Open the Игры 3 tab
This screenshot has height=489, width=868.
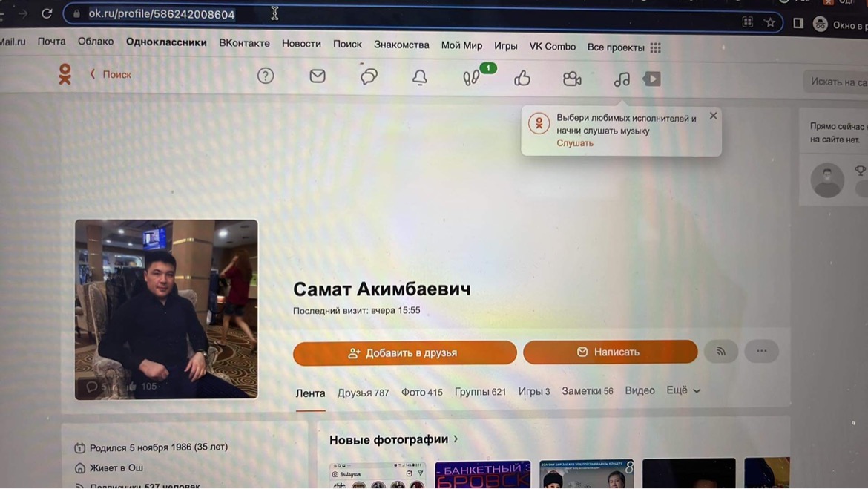pos(534,391)
